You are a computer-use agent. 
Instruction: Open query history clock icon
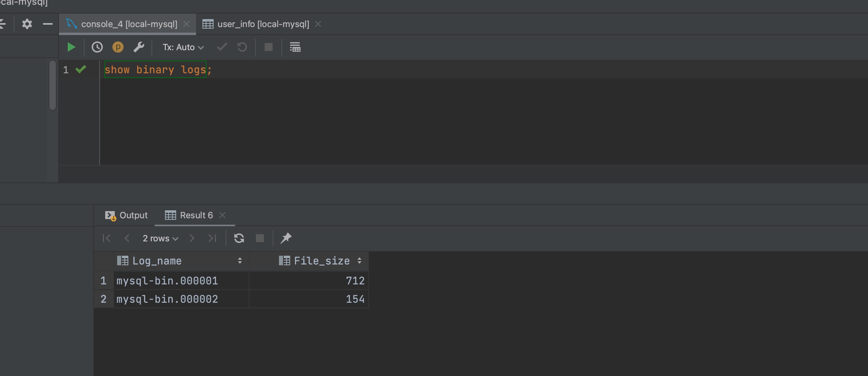click(97, 47)
